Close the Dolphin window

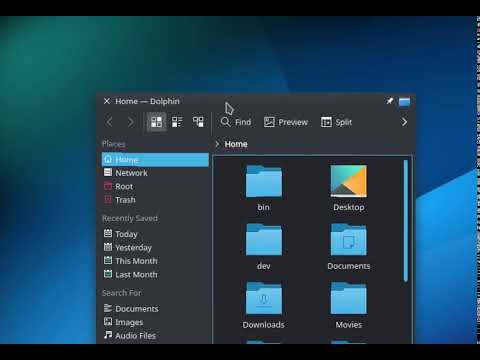[x=107, y=101]
